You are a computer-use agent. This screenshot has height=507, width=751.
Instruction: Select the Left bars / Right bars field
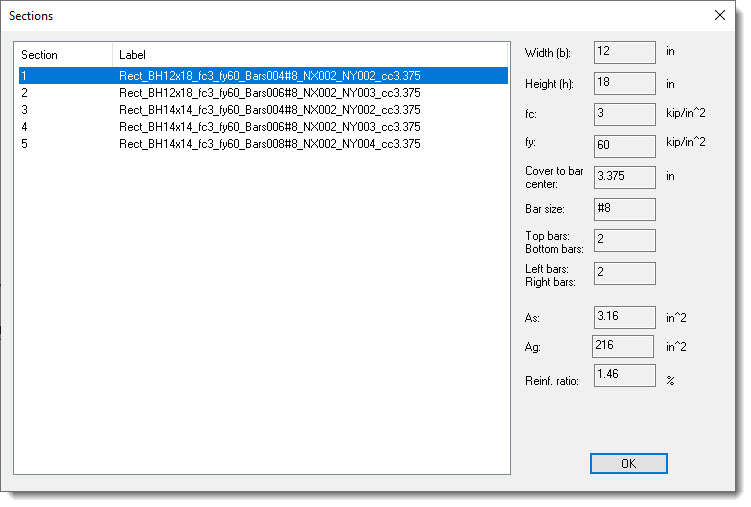tap(624, 274)
